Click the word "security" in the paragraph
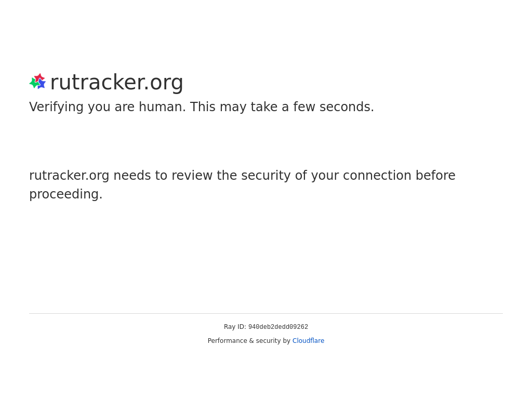Screen dimensions: 532x399 point(266,176)
